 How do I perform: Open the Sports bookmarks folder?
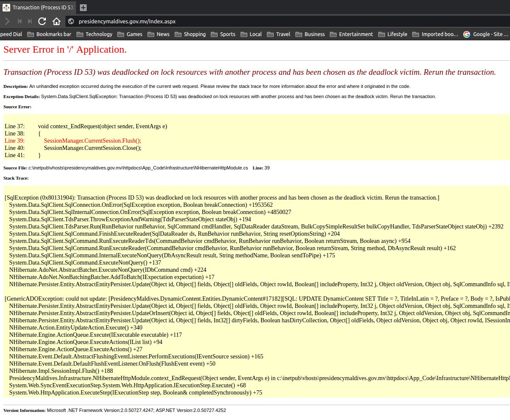223,34
